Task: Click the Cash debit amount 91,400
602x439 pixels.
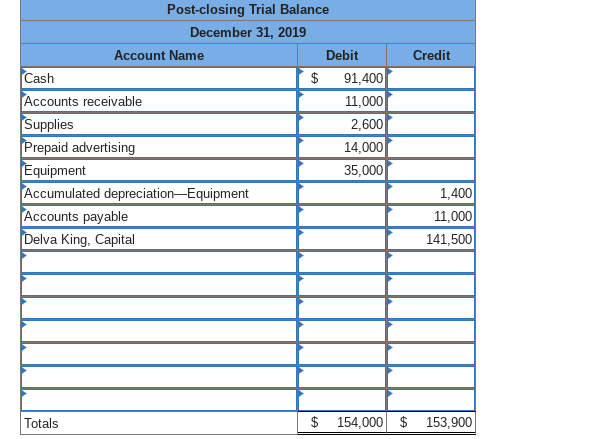Action: coord(342,78)
